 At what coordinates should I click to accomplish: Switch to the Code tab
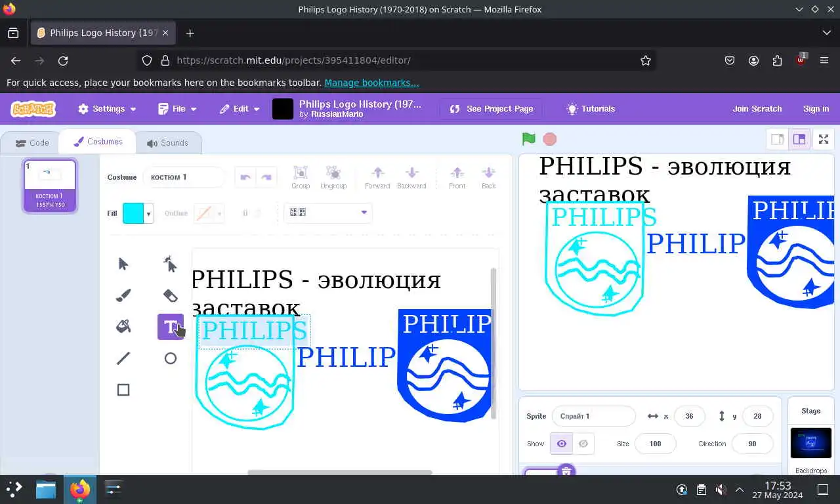(32, 142)
